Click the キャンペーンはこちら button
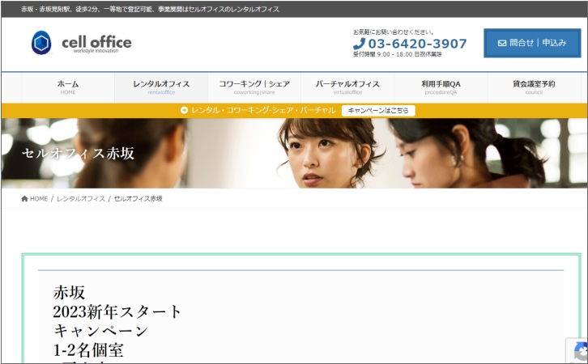Viewport: 588px width, 364px height. [x=378, y=111]
